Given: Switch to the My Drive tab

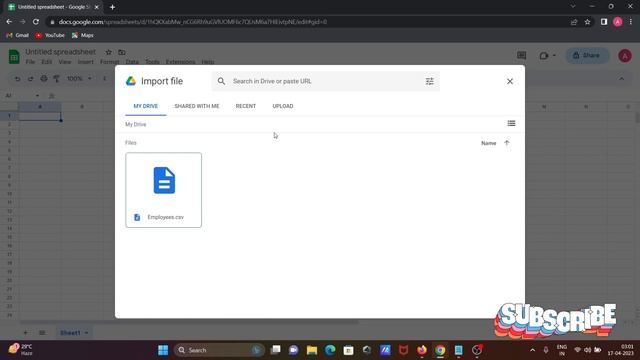Looking at the screenshot, I should pos(146,106).
